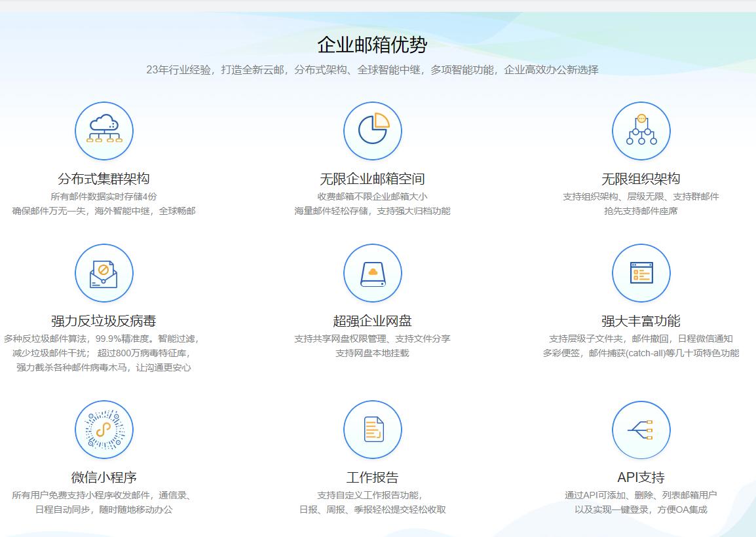The width and height of the screenshot is (756, 537).
Task: Select the heading 无限组织架构
Action: tap(641, 179)
